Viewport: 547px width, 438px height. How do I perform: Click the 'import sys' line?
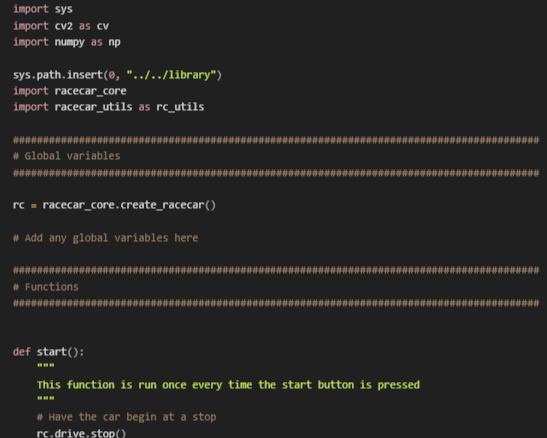pos(43,9)
